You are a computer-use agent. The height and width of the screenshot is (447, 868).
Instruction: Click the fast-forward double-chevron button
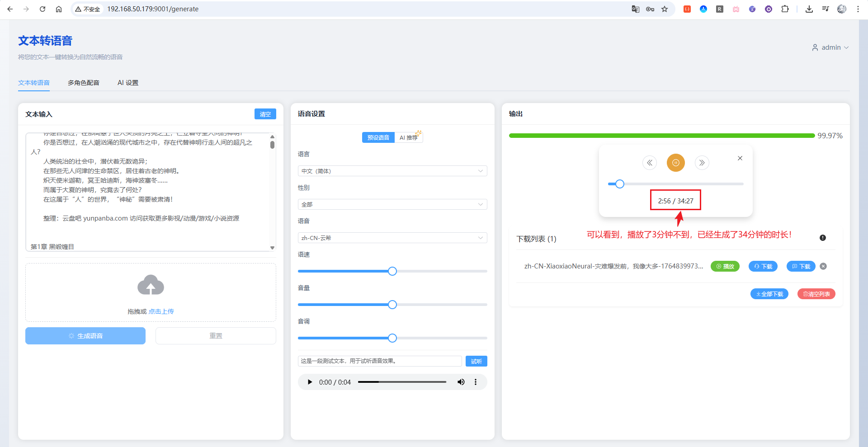pos(702,163)
